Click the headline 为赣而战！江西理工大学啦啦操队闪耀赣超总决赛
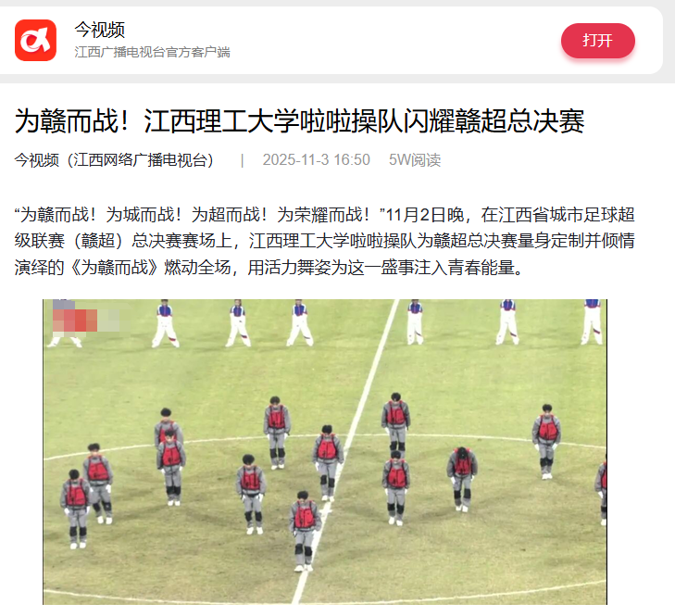 click(x=300, y=121)
